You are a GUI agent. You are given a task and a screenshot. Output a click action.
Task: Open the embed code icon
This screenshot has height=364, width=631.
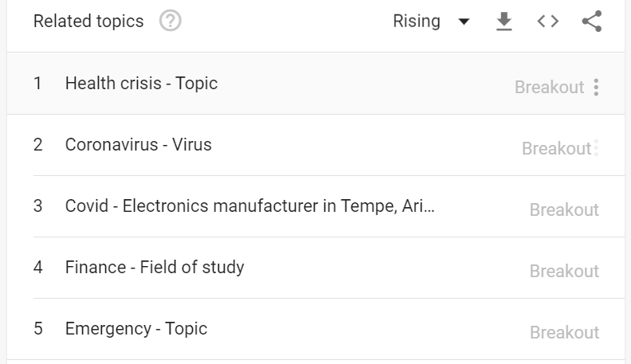[x=547, y=22]
